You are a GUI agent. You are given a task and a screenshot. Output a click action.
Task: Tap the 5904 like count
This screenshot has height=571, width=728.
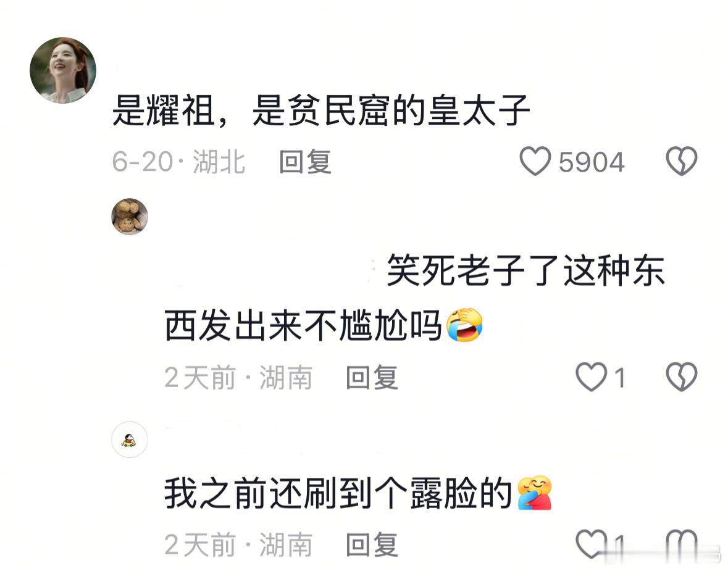click(592, 162)
